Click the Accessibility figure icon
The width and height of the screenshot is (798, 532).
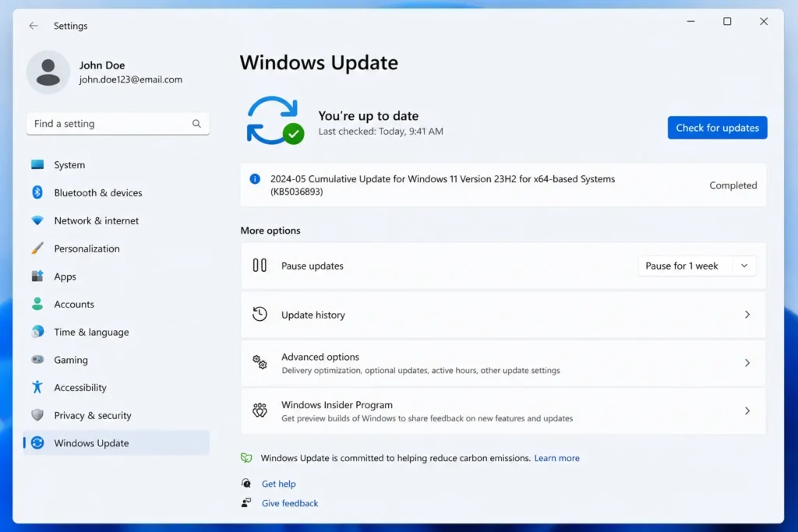point(37,387)
